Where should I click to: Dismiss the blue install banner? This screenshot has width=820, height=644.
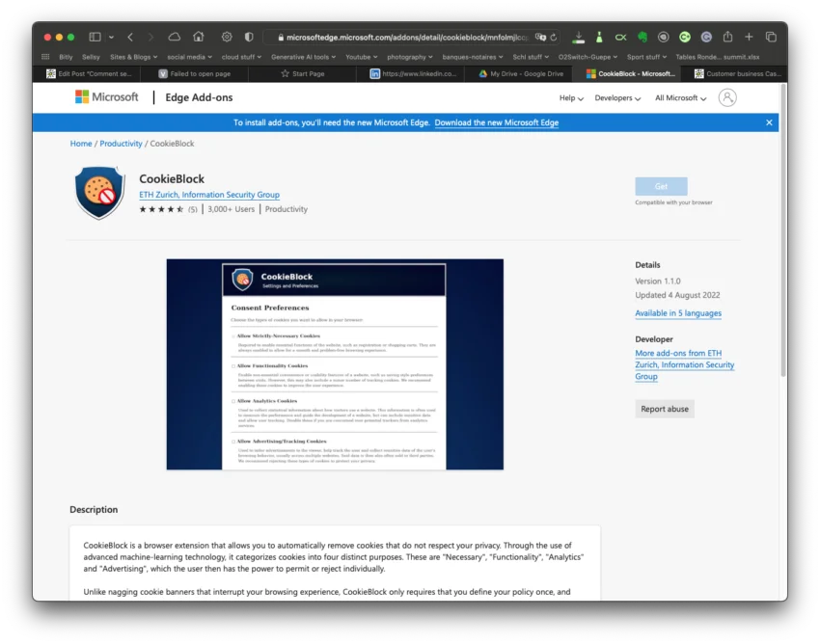(769, 122)
